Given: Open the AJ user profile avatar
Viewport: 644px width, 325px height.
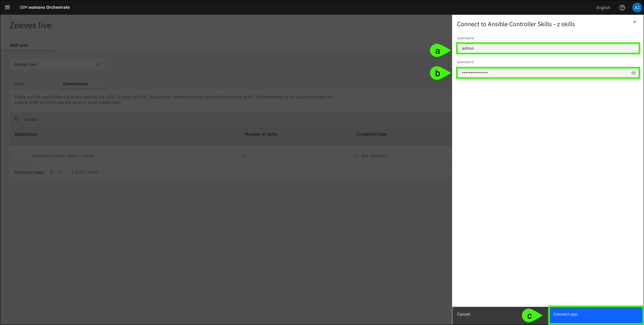Looking at the screenshot, I should pyautogui.click(x=637, y=8).
